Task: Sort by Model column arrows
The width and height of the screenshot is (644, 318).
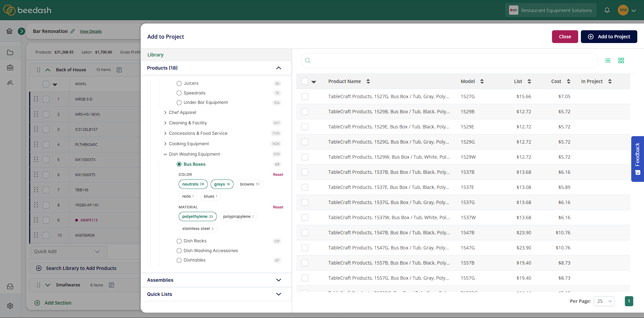Action: 482,81
